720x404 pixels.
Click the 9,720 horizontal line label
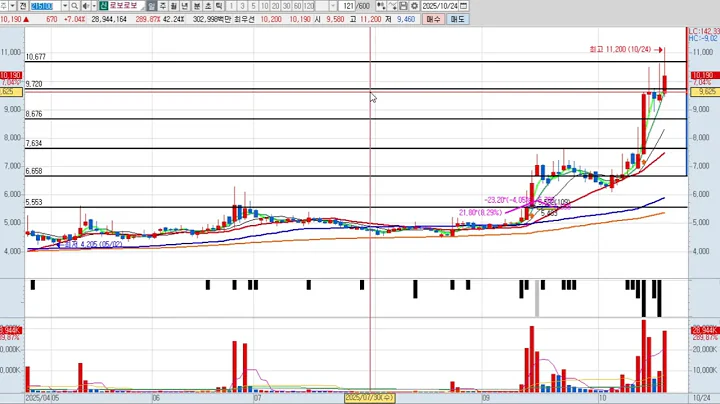click(34, 84)
